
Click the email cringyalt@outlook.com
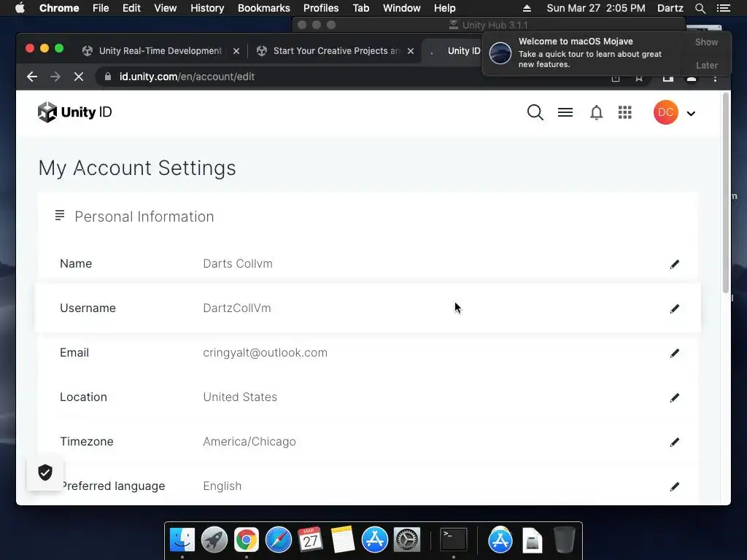pyautogui.click(x=265, y=353)
